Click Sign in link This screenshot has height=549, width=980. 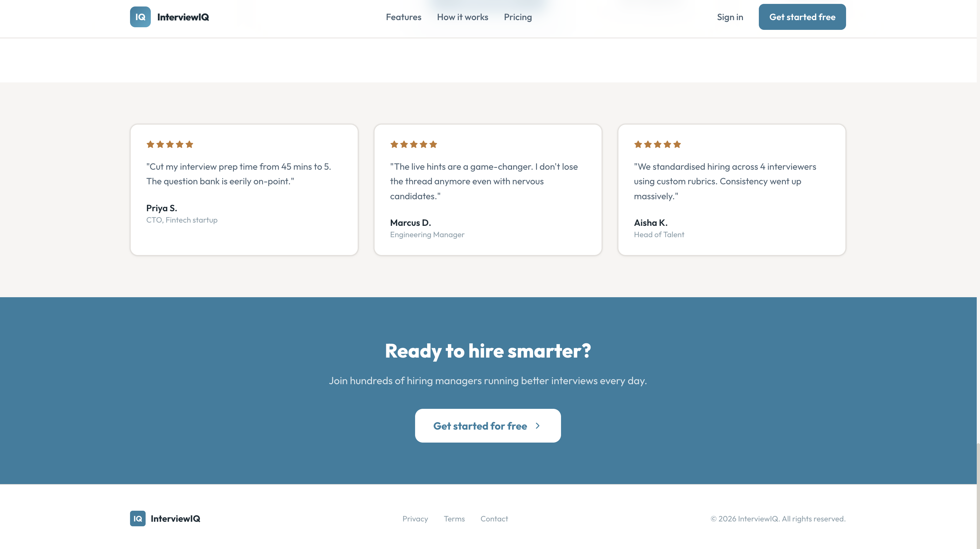(x=730, y=17)
